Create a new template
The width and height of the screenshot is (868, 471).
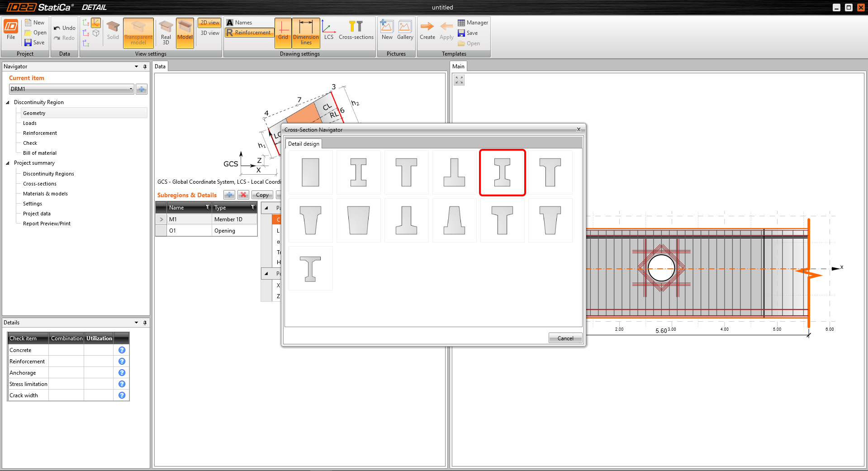click(427, 30)
